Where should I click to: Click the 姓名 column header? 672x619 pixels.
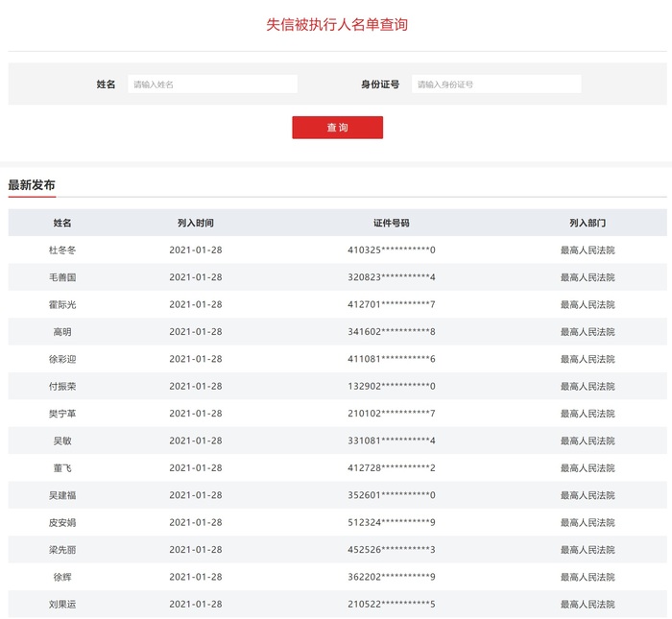[x=62, y=223]
